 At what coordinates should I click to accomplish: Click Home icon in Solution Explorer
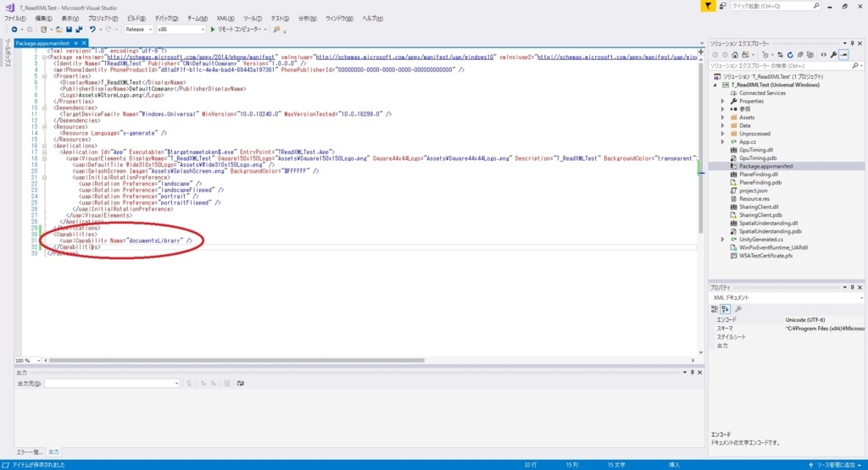pyautogui.click(x=735, y=55)
